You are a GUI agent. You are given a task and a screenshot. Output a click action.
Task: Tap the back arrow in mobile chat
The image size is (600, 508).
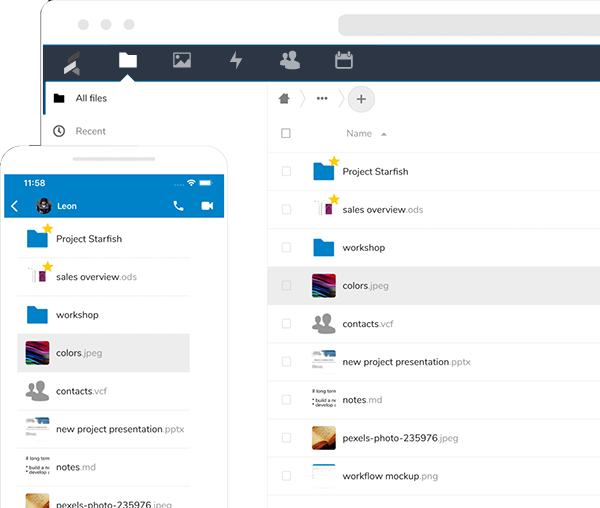point(15,206)
